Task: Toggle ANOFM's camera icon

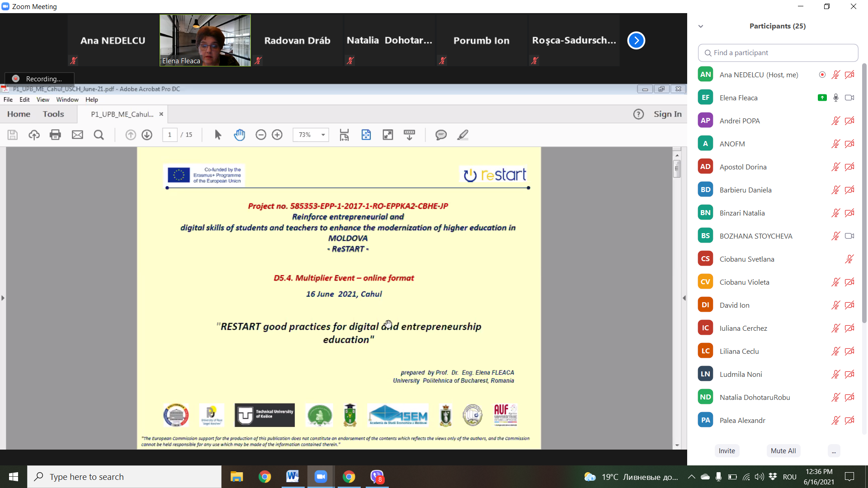Action: (849, 144)
